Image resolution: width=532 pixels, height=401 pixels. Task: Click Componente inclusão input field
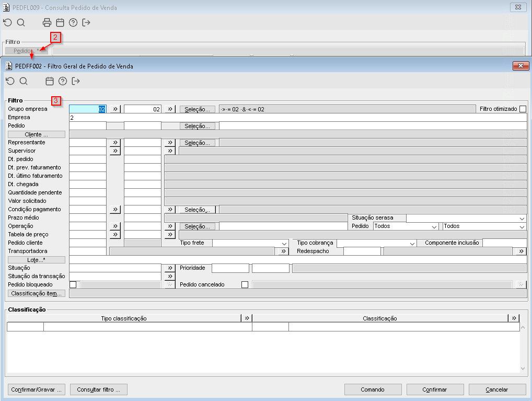[504, 243]
